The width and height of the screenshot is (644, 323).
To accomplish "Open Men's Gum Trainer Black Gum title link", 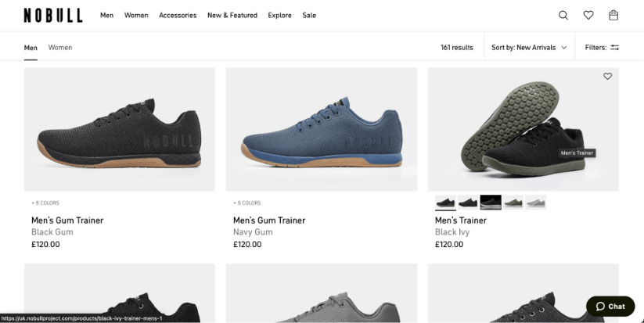I will click(x=67, y=221).
